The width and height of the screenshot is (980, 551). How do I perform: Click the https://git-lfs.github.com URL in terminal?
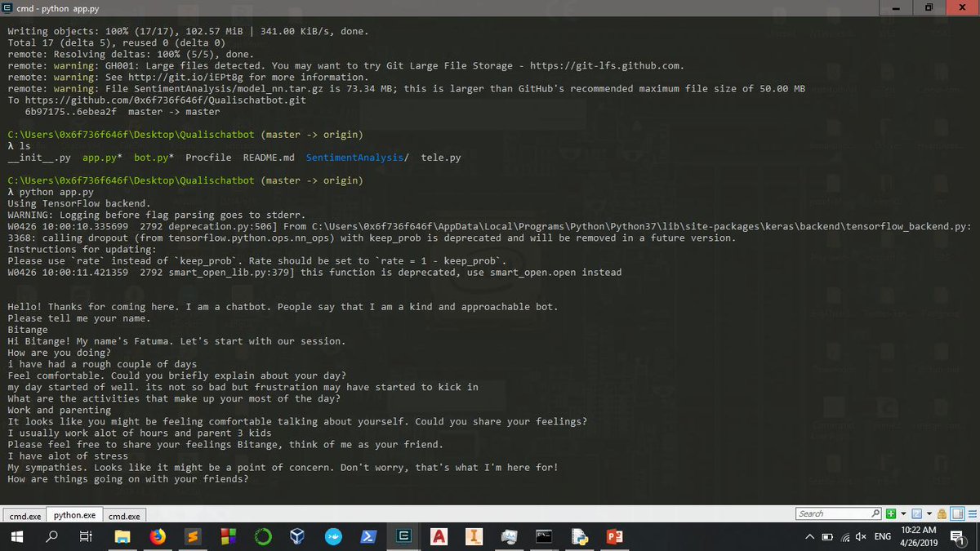tap(607, 66)
